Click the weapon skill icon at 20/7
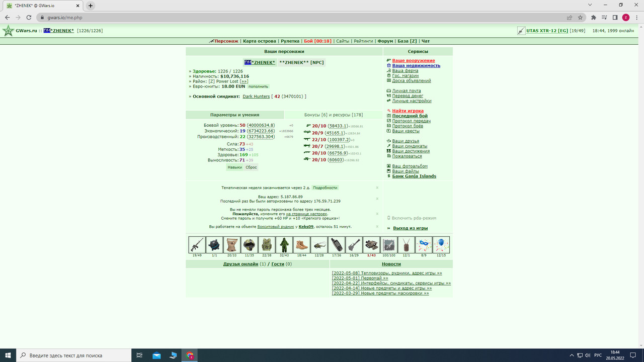644x362 pixels. click(307, 146)
